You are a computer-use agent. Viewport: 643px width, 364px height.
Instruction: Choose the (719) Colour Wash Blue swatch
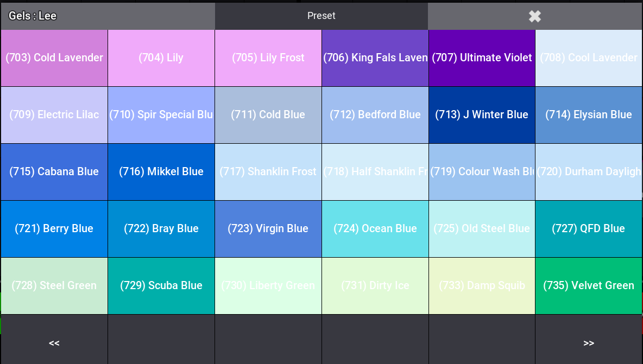(x=482, y=172)
